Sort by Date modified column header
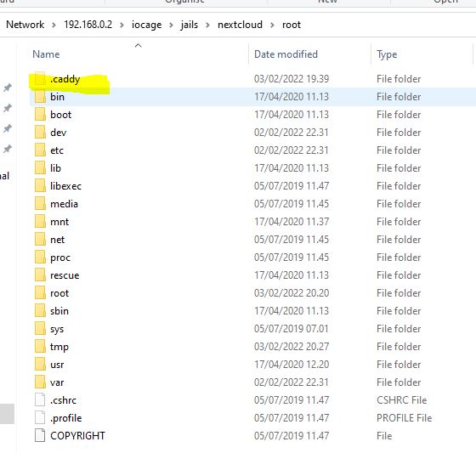Viewport: 476px width, 453px height. 286,54
